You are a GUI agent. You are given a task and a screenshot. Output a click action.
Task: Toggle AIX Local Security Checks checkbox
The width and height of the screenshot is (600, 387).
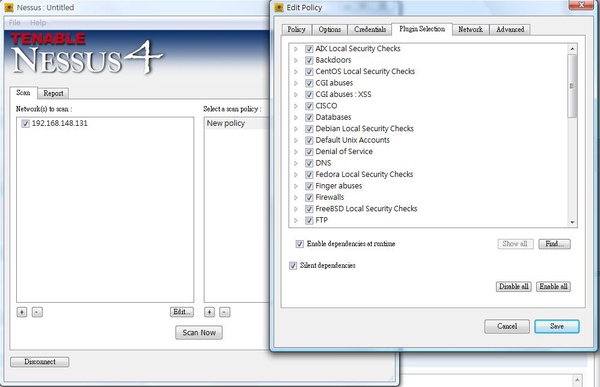309,49
